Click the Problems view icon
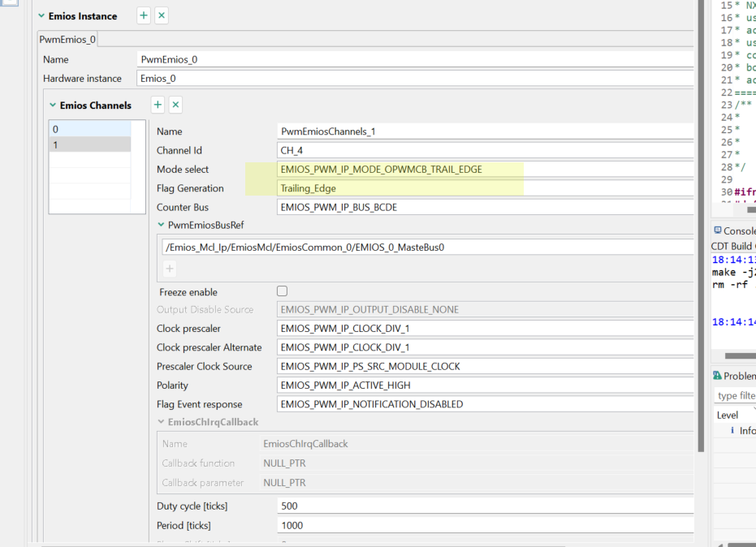756x547 pixels. click(x=717, y=376)
